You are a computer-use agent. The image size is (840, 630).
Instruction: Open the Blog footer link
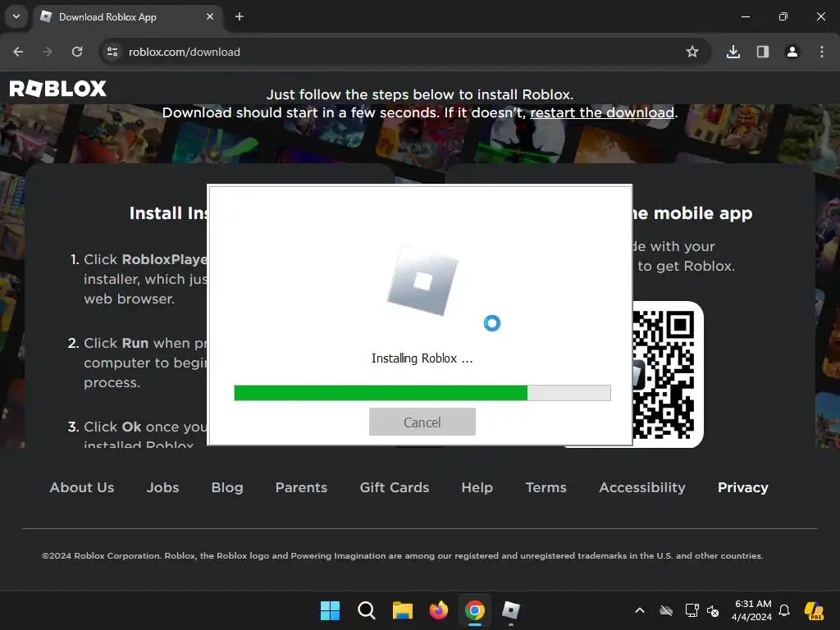(227, 487)
